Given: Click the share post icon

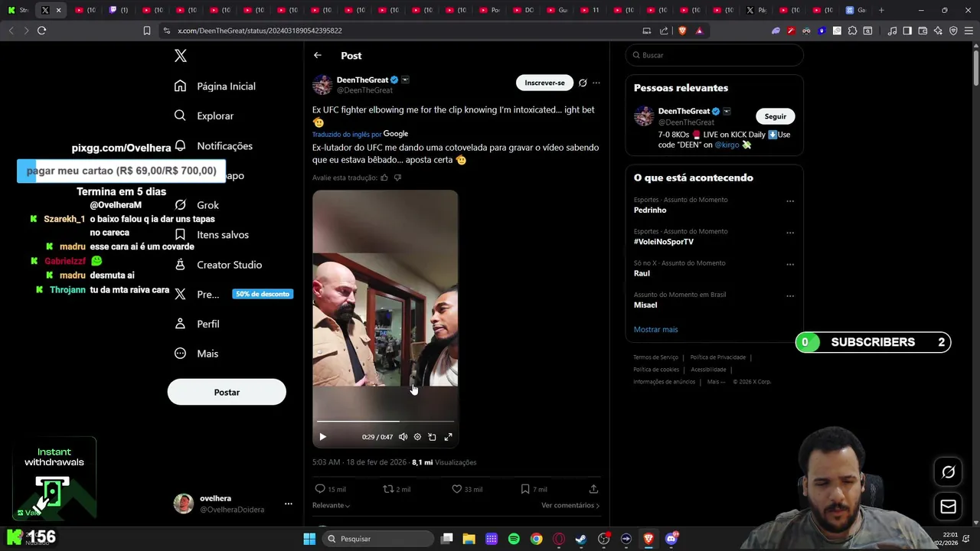Looking at the screenshot, I should click(x=593, y=489).
